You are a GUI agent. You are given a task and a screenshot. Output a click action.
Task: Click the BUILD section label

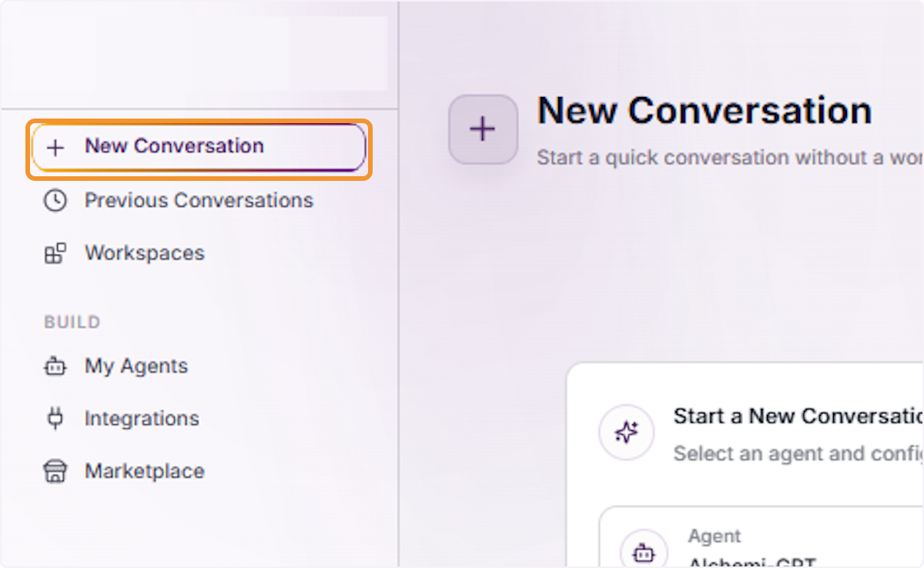click(72, 322)
